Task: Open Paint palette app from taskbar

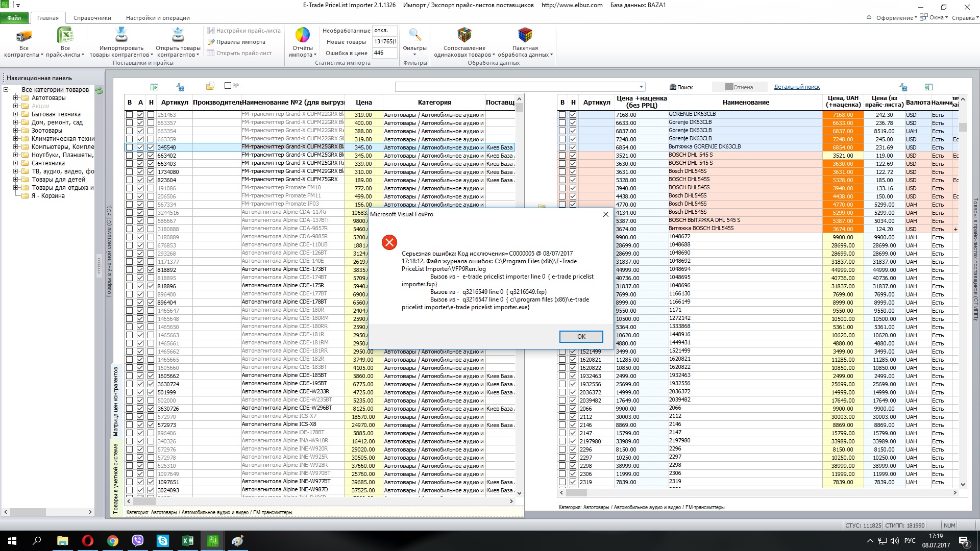Action: click(237, 541)
